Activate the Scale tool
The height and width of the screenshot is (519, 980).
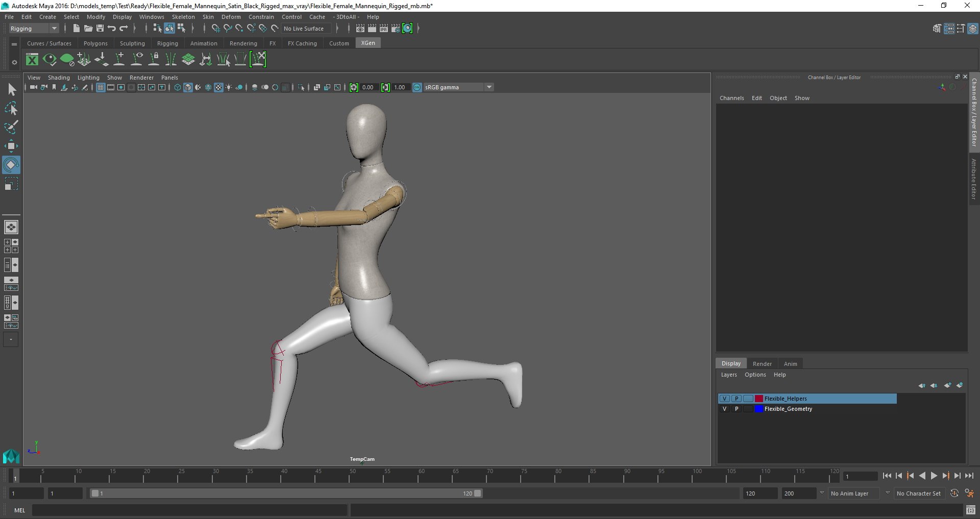click(x=11, y=184)
